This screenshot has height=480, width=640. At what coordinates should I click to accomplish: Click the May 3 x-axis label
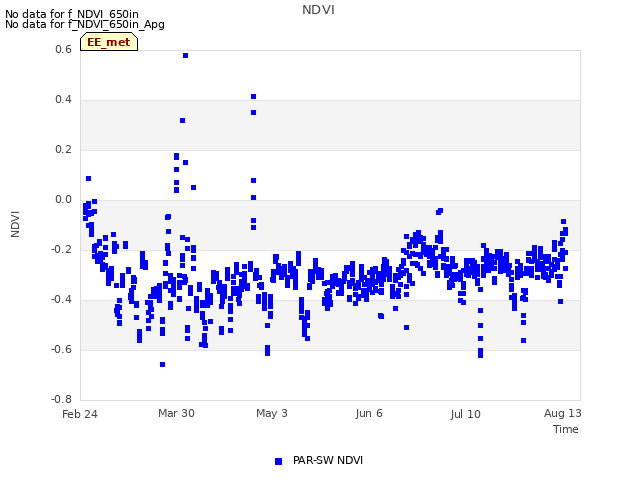(272, 413)
